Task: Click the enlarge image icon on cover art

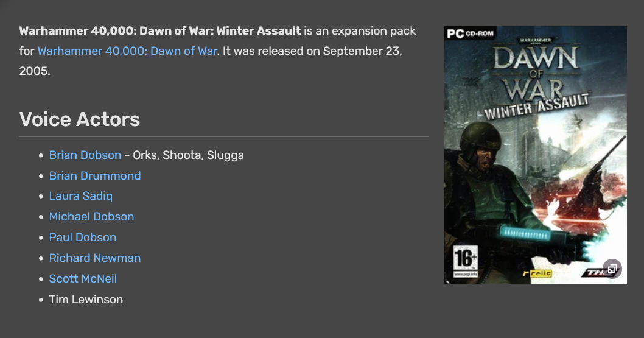Action: coord(612,269)
